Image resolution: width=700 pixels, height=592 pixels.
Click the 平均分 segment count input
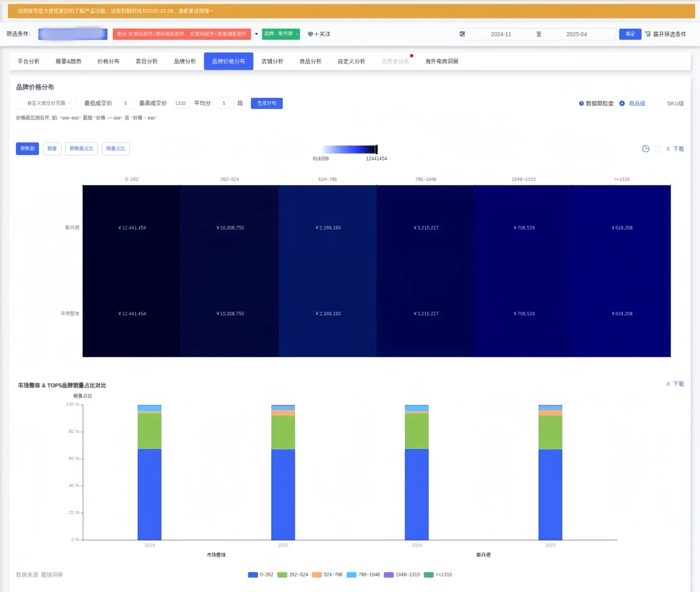tap(224, 103)
